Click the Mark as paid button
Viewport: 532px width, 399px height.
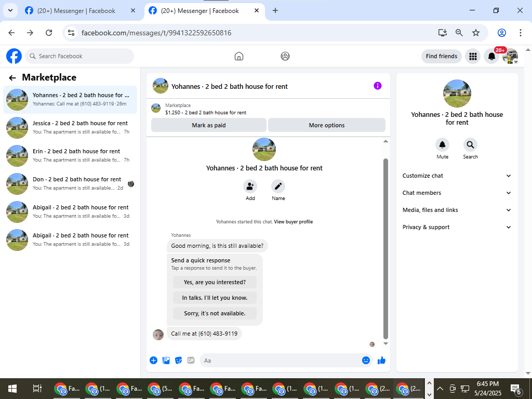(x=209, y=125)
